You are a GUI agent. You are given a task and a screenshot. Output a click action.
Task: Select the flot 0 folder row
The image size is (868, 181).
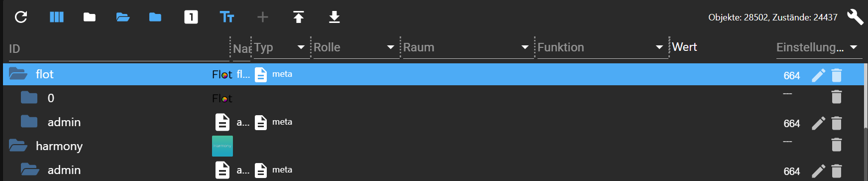pyautogui.click(x=433, y=98)
